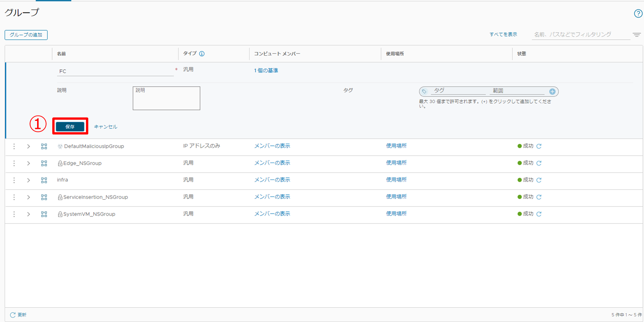Expand the ServiceInsertion_NSGroup row
Screen dimensions: 644x322
[x=28, y=197]
